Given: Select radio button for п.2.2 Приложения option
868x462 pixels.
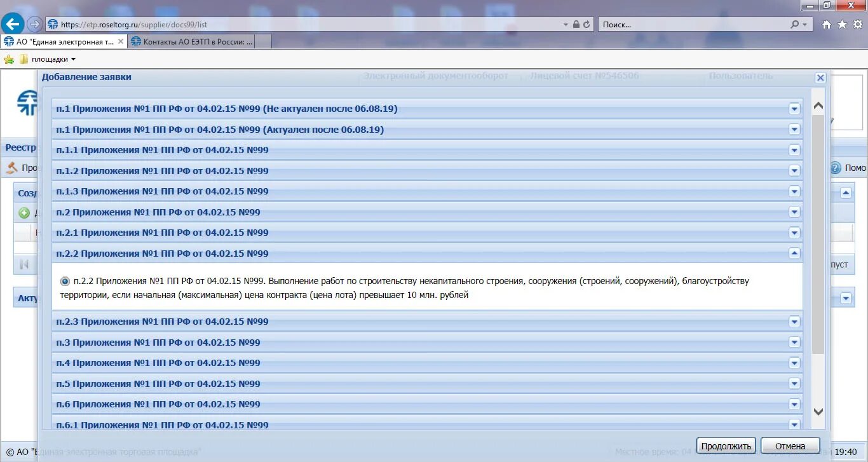Looking at the screenshot, I should [x=65, y=281].
